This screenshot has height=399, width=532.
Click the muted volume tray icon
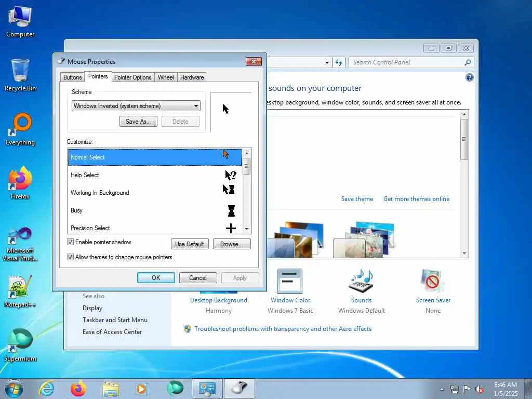click(x=480, y=389)
